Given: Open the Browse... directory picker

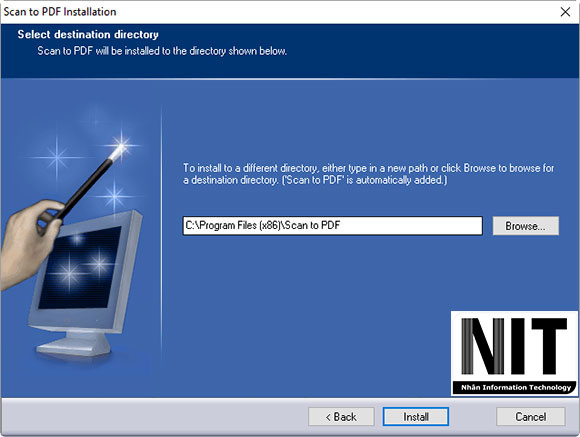Looking at the screenshot, I should click(x=526, y=226).
